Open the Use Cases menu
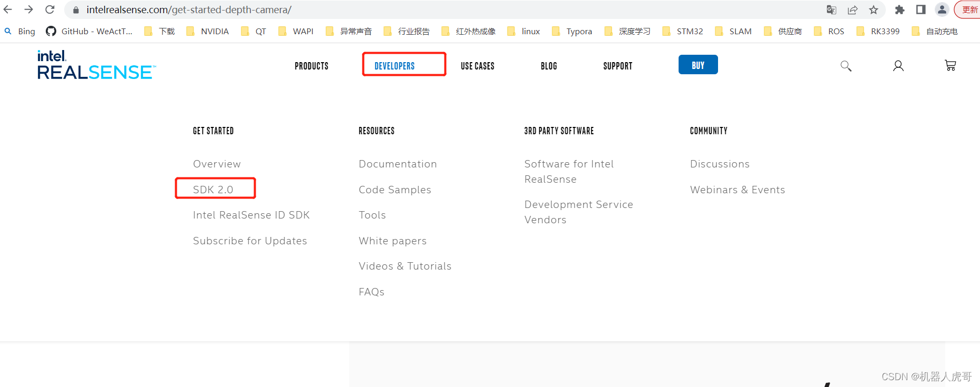980x387 pixels. [478, 66]
